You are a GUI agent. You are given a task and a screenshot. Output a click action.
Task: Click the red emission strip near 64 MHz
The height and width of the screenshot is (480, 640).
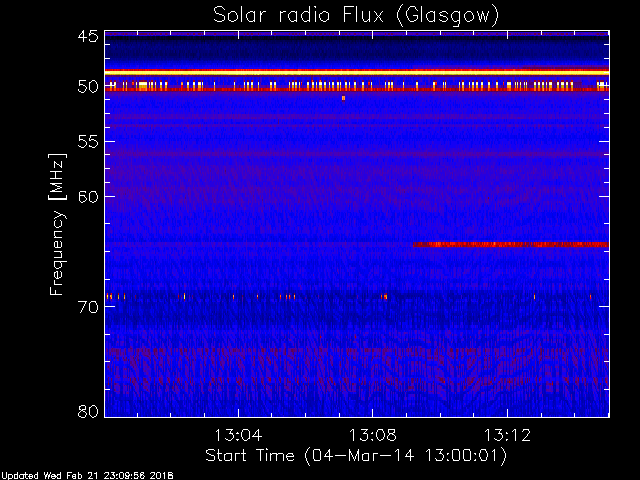coord(511,244)
